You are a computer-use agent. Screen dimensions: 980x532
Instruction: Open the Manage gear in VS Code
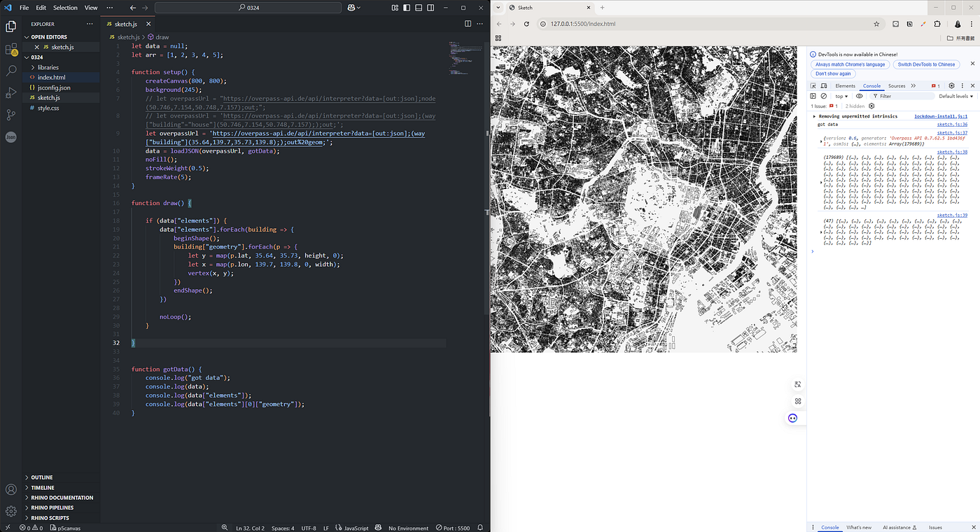click(10, 511)
